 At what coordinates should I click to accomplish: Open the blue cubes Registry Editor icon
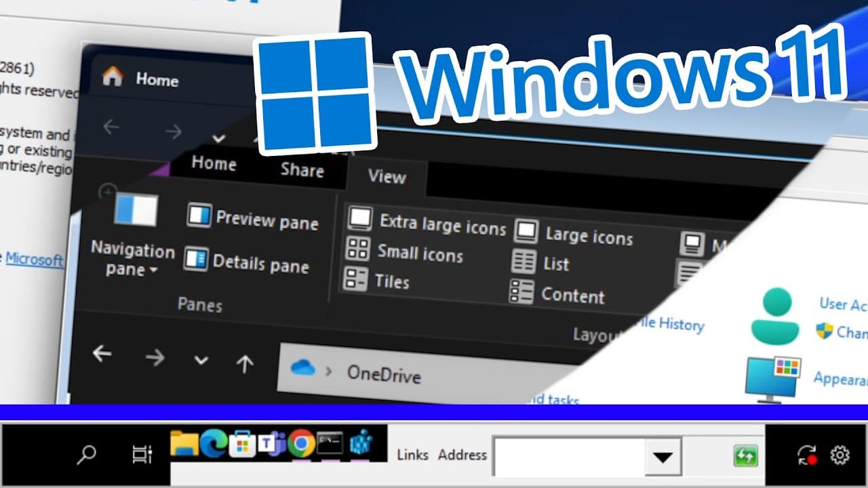tap(361, 444)
